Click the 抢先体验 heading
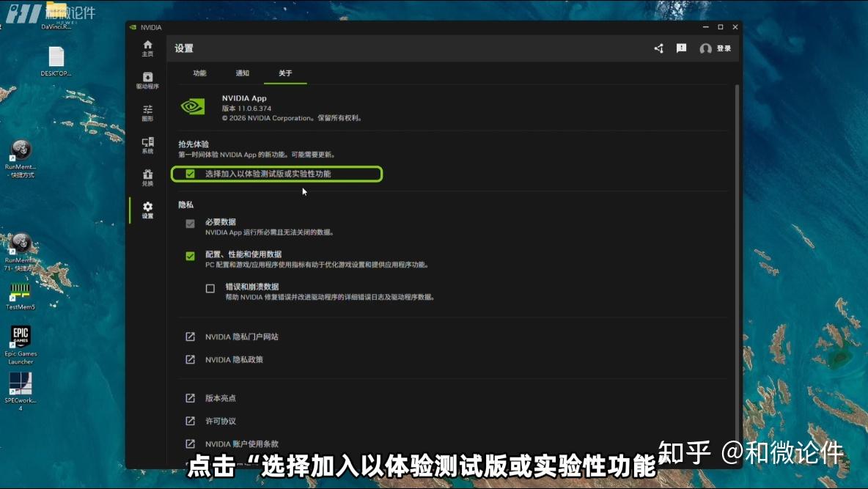The height and width of the screenshot is (489, 868). point(194,144)
